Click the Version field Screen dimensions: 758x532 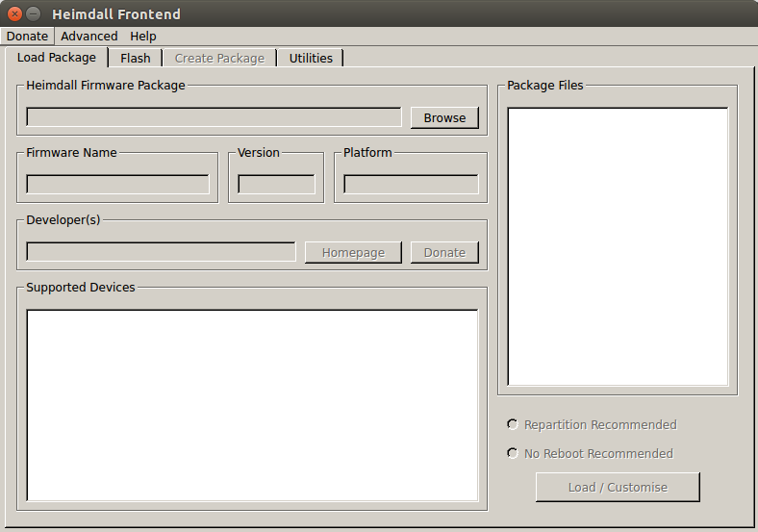[276, 185]
